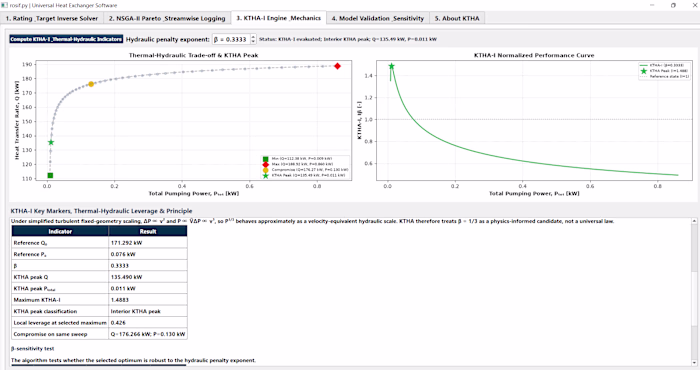Click the Total Pumping Power axis label of left plot

tap(194, 193)
